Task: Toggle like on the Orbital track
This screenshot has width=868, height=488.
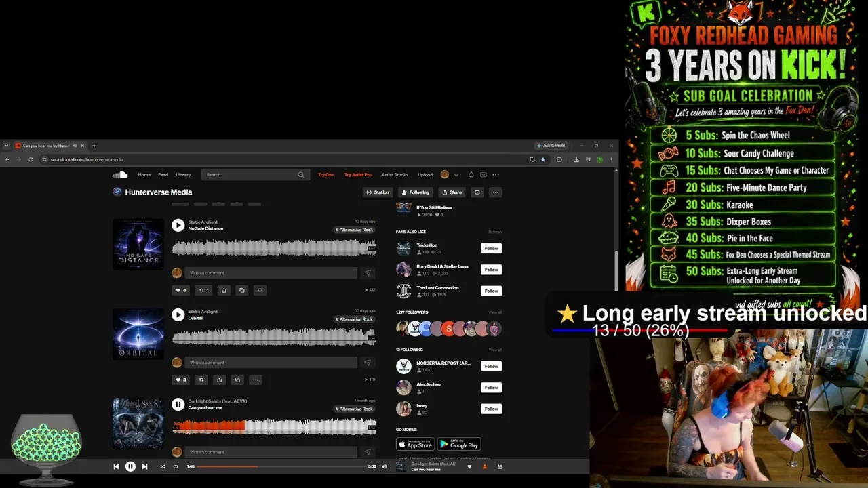Action: [x=180, y=380]
